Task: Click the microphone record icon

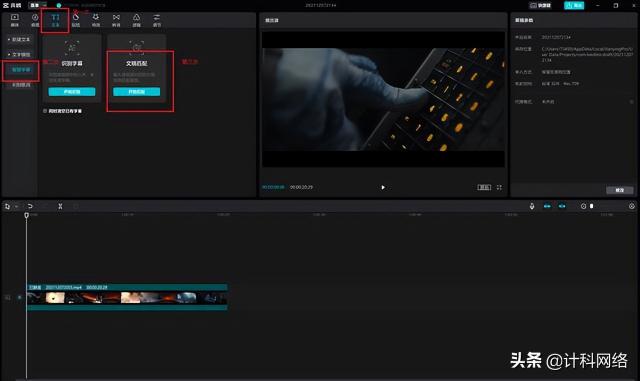Action: coord(532,206)
